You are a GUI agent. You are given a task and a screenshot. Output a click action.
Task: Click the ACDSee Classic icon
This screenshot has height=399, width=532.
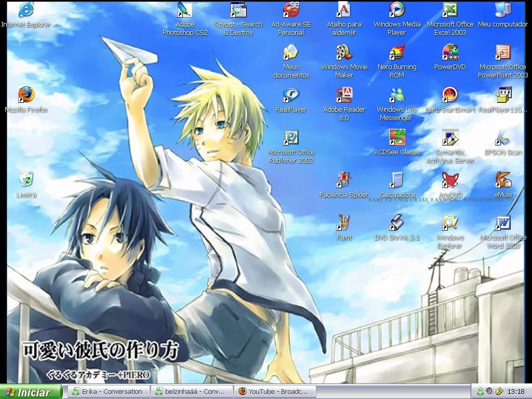click(397, 137)
